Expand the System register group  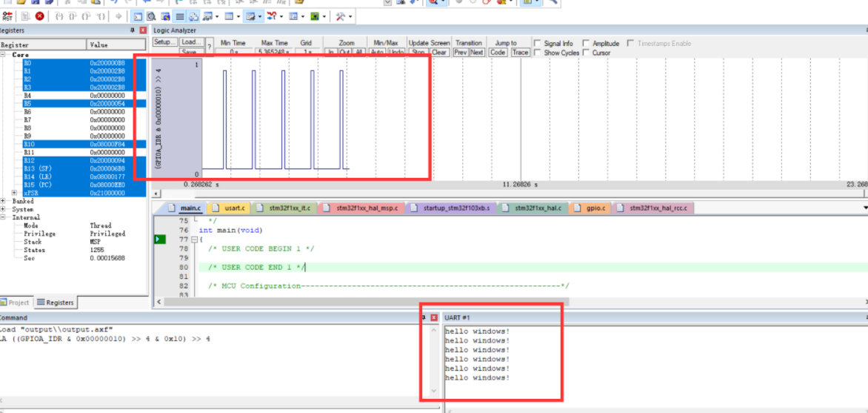pyautogui.click(x=3, y=210)
